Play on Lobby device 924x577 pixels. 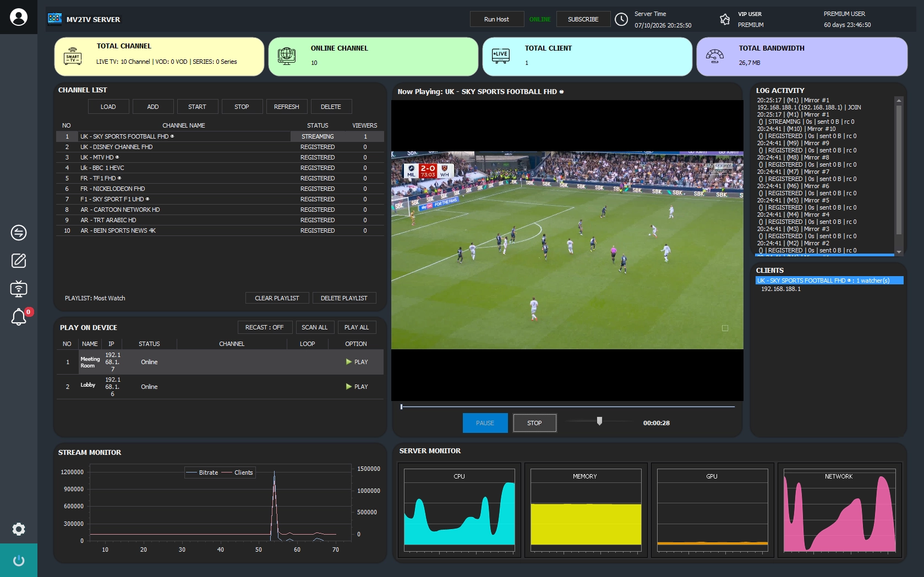[357, 387]
